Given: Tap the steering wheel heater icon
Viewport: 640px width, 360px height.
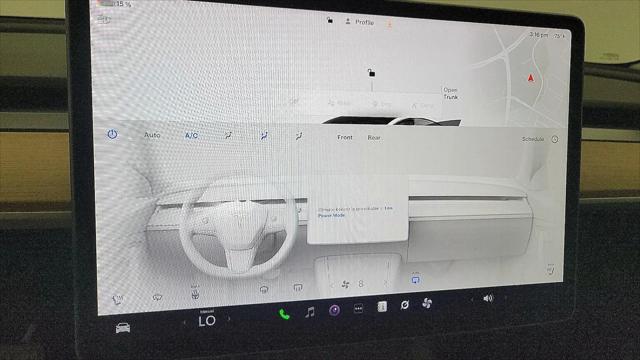Looking at the screenshot, I should tap(195, 293).
